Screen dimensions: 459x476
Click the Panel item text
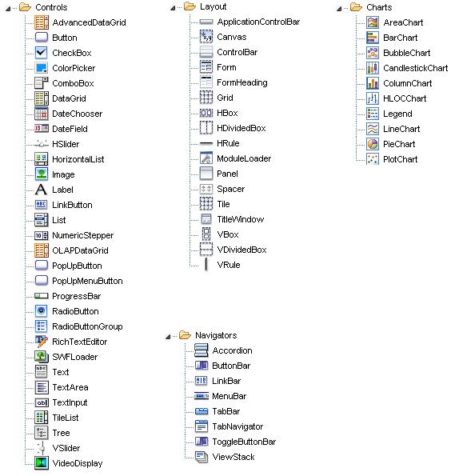point(228,174)
